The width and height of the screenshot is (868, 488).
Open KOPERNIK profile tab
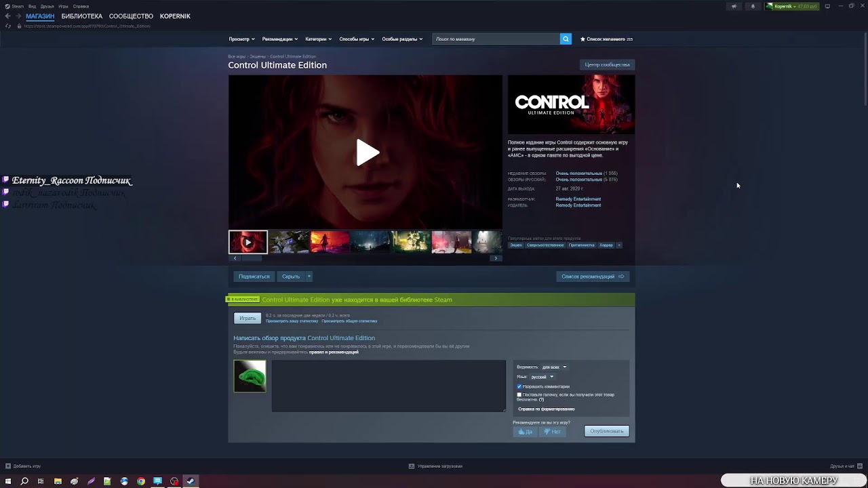(x=175, y=16)
